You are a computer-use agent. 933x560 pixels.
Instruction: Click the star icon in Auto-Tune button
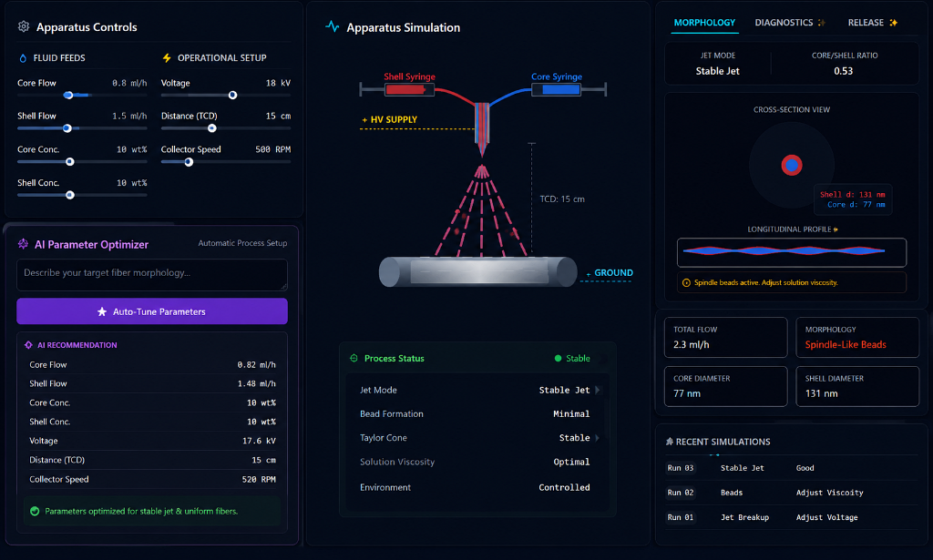[102, 311]
